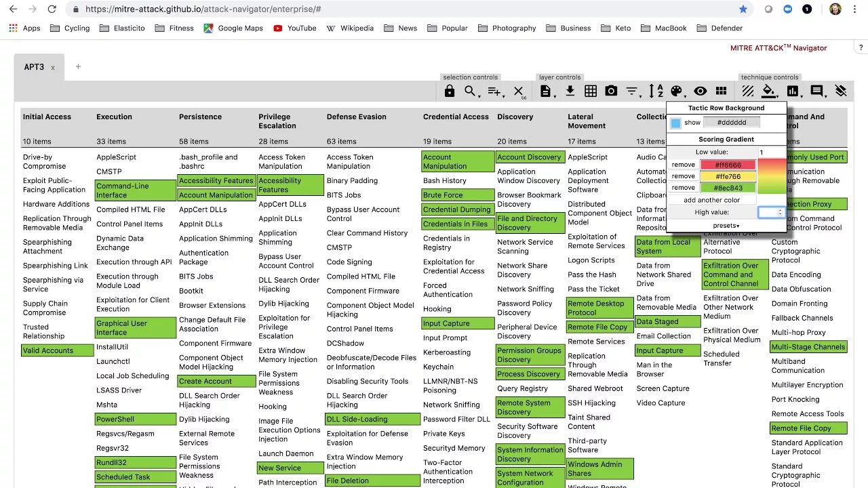
Task: Click the Low value input field
Action: (x=771, y=152)
